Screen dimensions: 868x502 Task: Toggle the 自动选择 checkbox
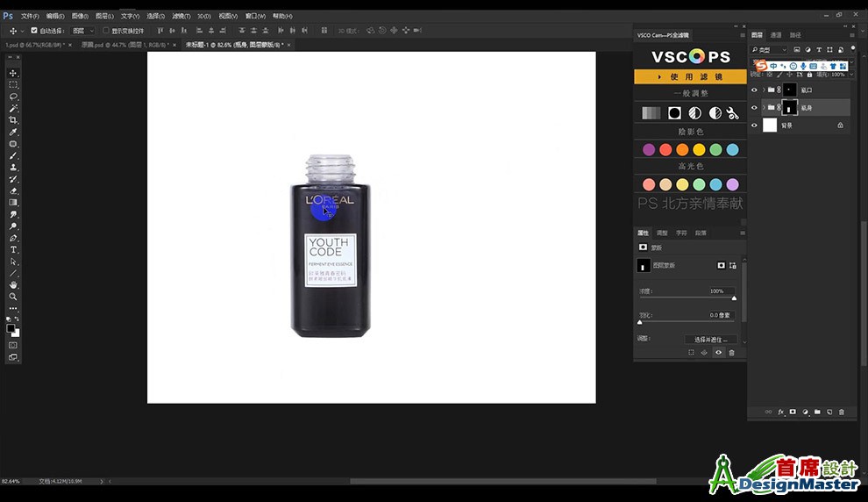point(34,31)
